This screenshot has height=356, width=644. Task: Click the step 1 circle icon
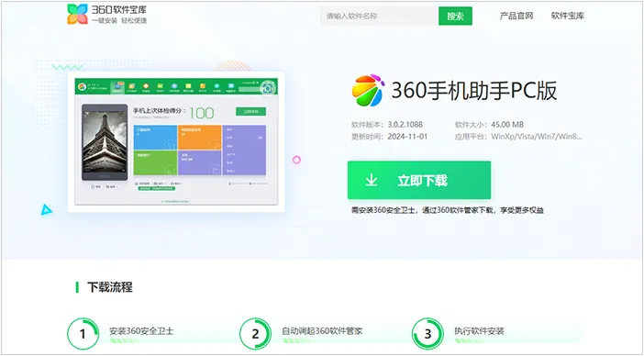pos(83,333)
